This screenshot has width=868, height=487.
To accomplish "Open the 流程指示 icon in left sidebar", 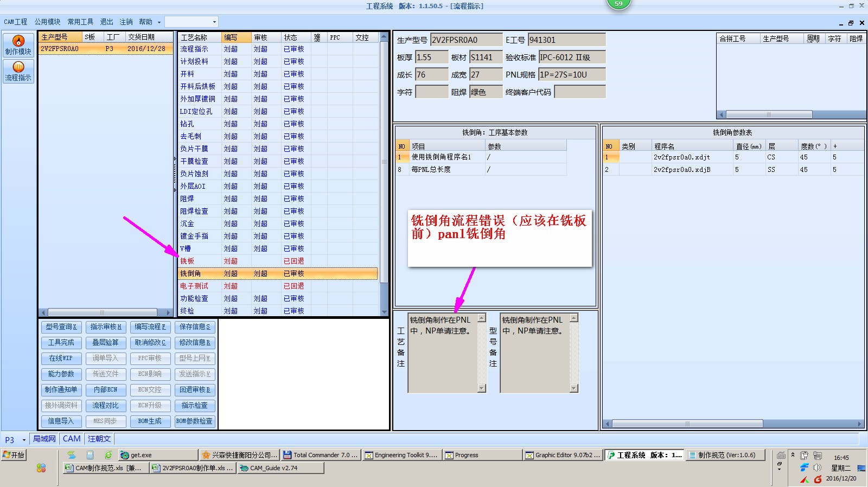I will pos(18,71).
